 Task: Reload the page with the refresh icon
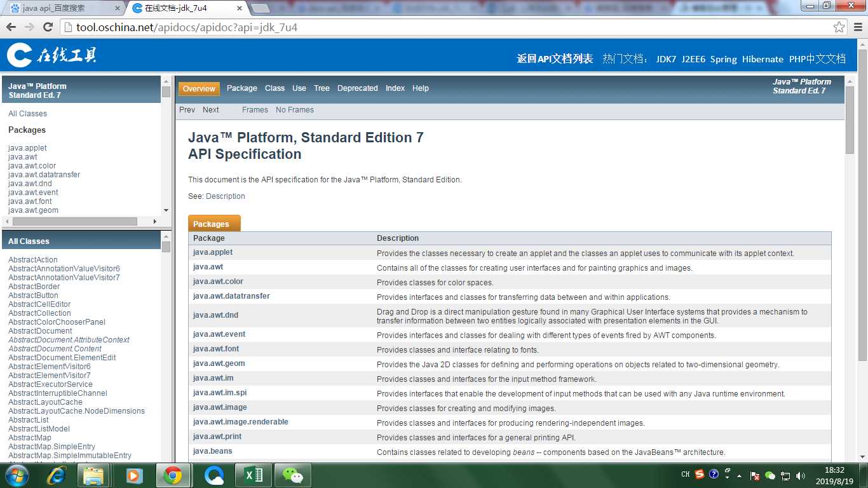[x=48, y=27]
